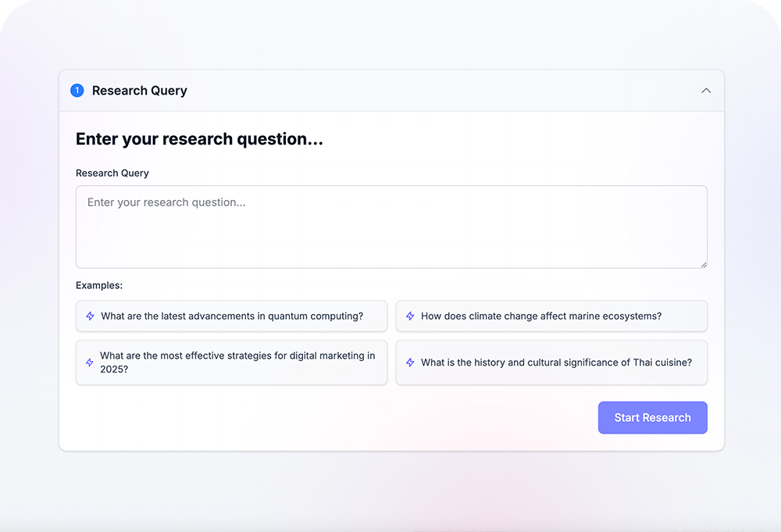Select the climate change marine ecosystems example

(x=551, y=316)
